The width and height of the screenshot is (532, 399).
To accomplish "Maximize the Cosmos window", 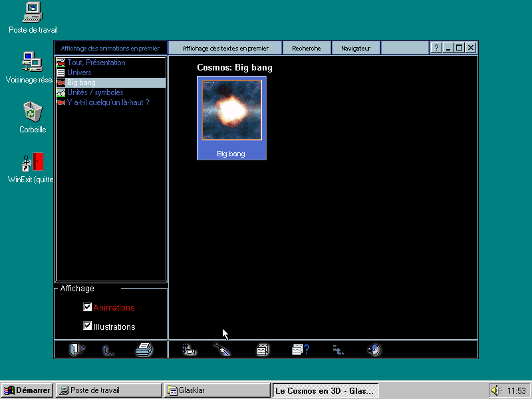I will coord(460,48).
